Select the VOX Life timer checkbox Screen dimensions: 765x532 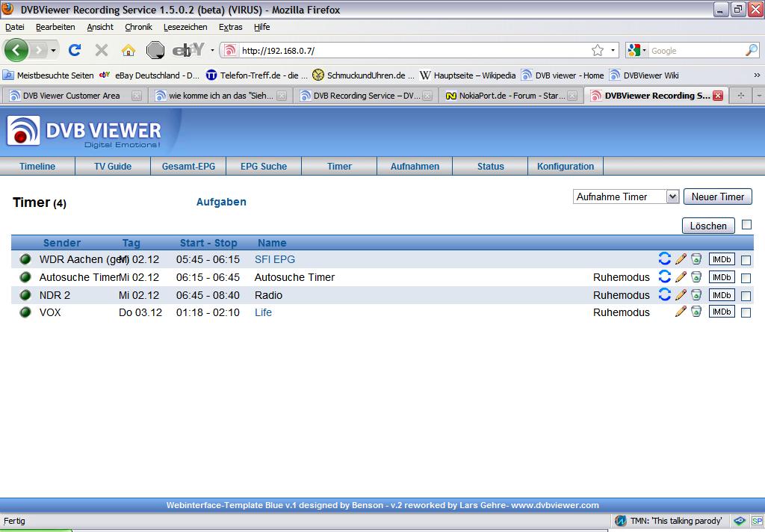[x=746, y=313]
